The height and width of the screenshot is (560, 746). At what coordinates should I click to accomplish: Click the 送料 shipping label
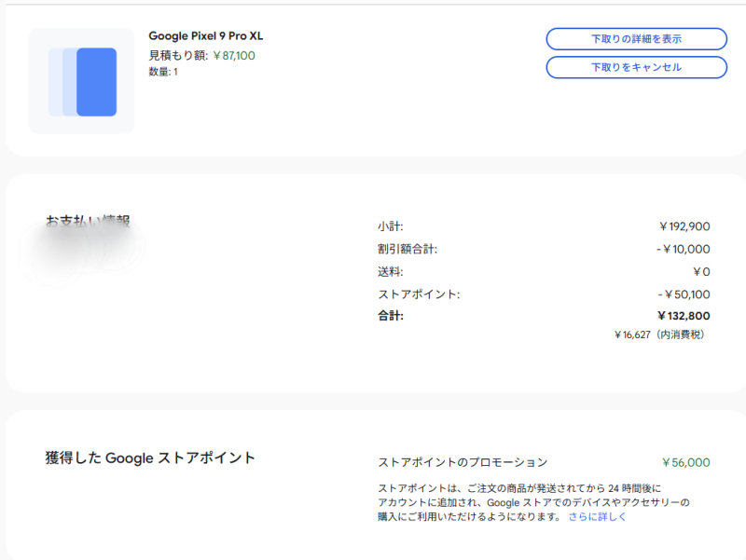point(391,271)
